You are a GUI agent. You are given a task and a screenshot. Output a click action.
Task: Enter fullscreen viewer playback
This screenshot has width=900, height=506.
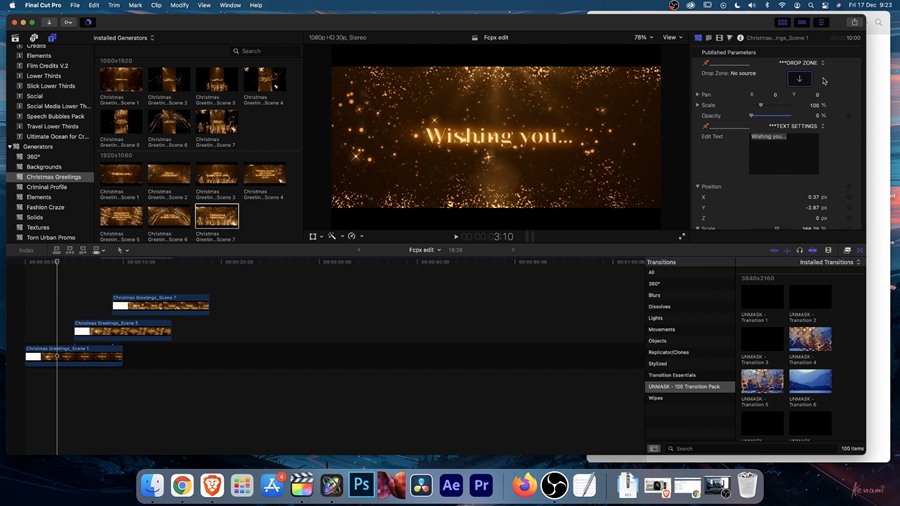pyautogui.click(x=682, y=236)
